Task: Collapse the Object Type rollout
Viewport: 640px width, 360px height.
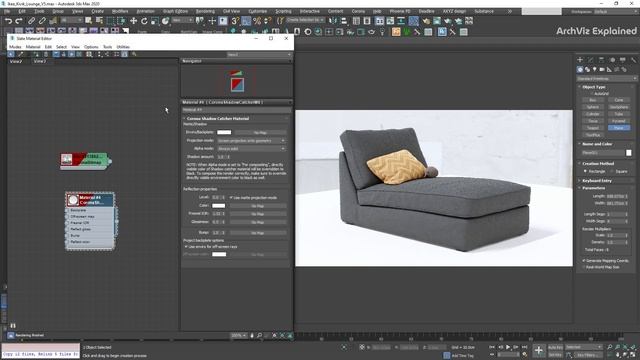Action: [594, 87]
